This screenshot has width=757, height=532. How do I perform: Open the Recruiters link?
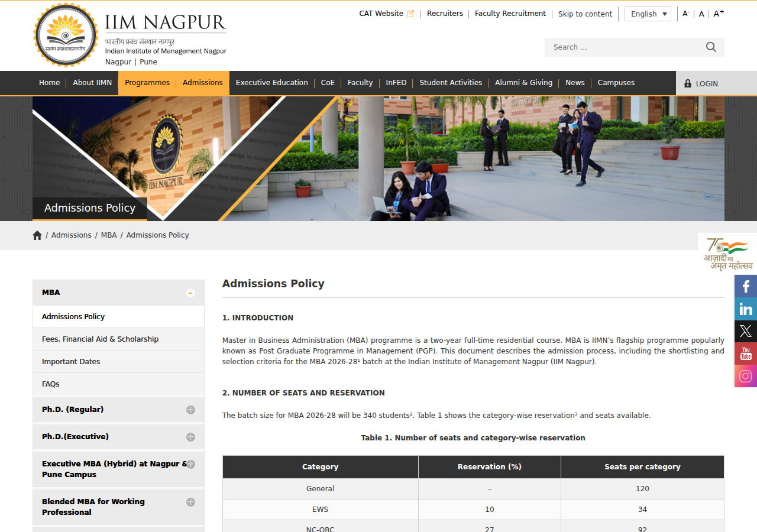click(x=445, y=14)
